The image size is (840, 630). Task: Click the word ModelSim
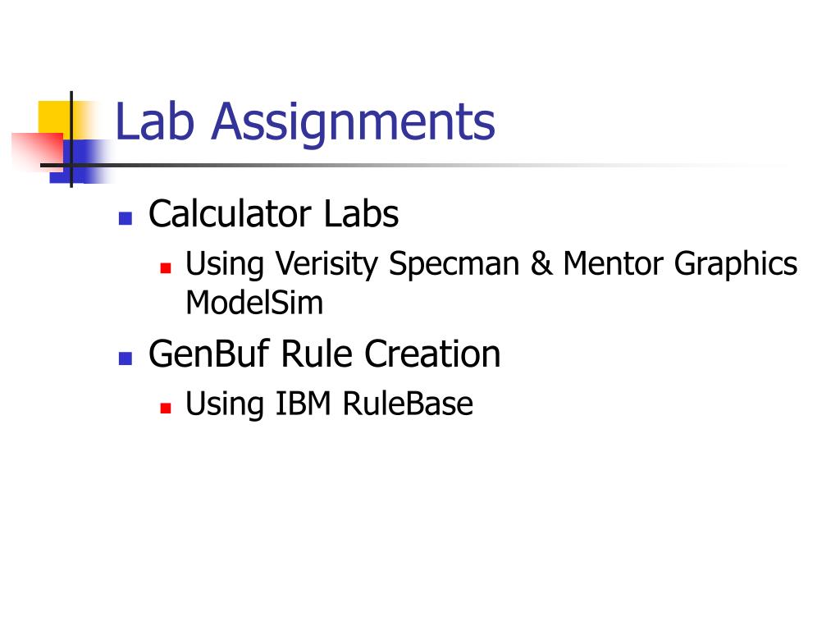[254, 303]
